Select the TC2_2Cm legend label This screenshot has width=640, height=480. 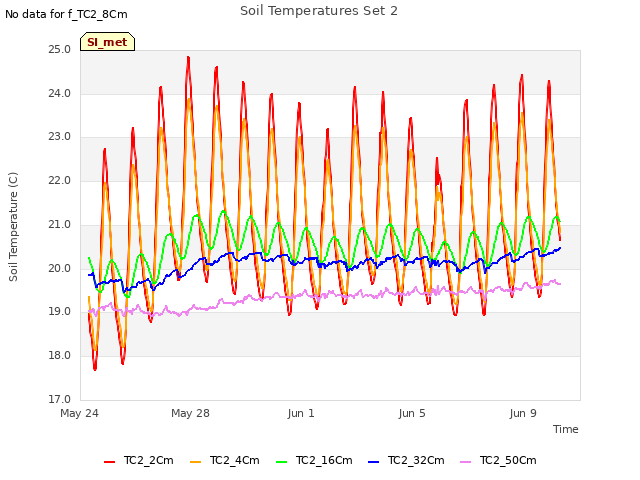click(x=149, y=460)
